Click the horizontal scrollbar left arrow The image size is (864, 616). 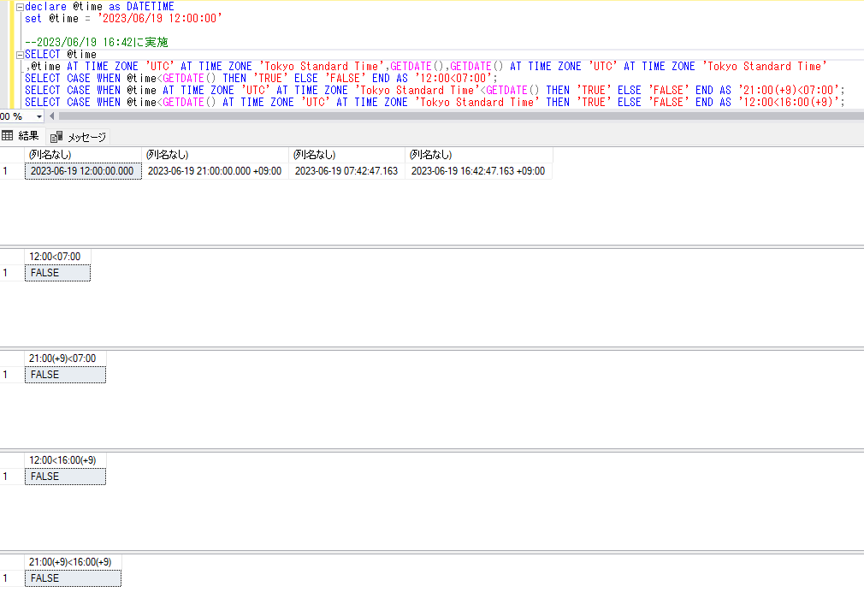coord(52,116)
